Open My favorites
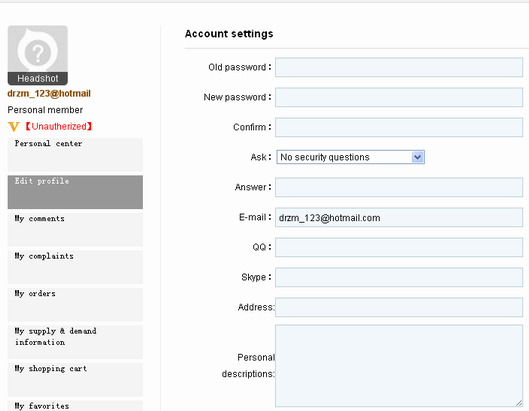The width and height of the screenshot is (529, 411). [75, 406]
